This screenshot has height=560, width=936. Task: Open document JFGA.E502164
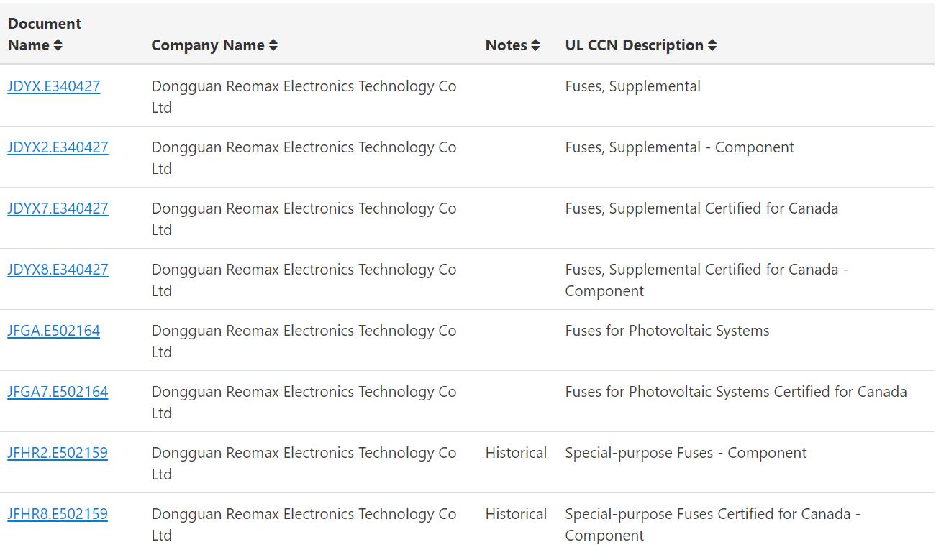pos(54,331)
